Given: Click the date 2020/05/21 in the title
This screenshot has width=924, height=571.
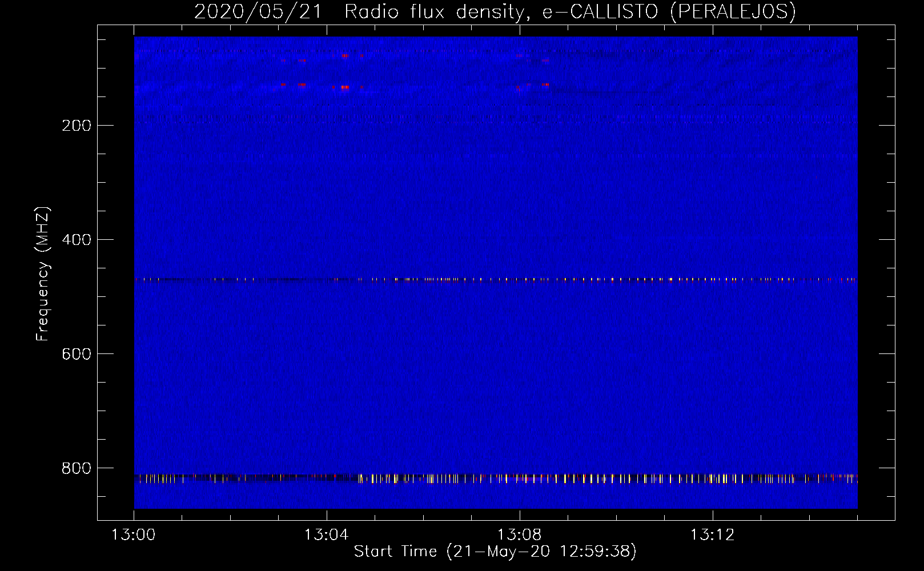Looking at the screenshot, I should tap(258, 11).
